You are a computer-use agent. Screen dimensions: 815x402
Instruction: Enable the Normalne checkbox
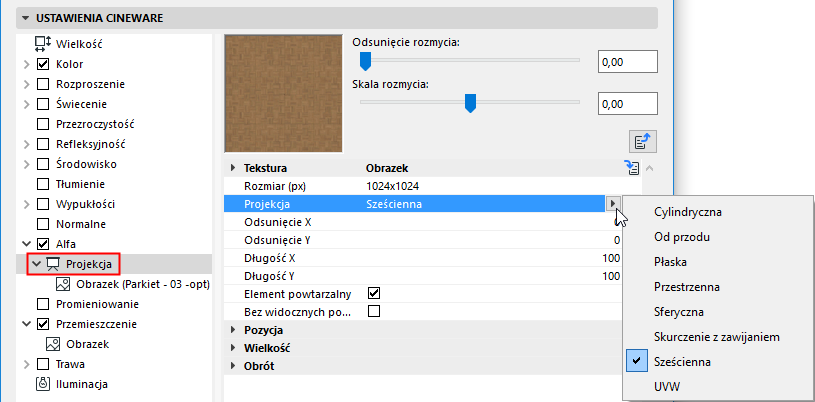pos(43,224)
